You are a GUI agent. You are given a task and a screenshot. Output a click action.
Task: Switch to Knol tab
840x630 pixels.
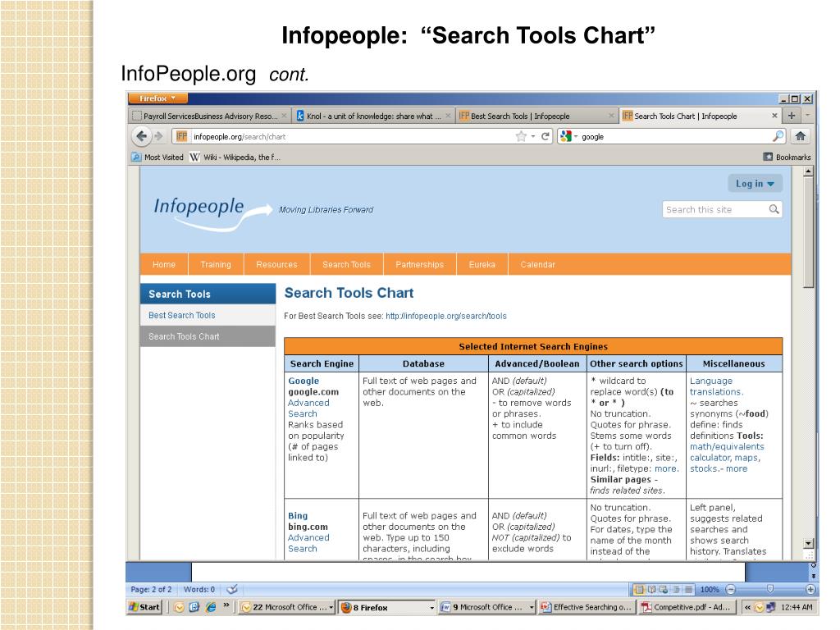click(x=373, y=116)
